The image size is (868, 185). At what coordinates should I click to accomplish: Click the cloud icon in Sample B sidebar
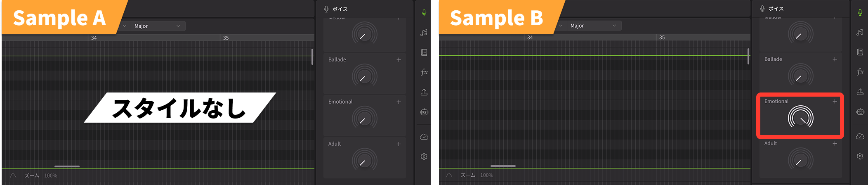click(860, 136)
